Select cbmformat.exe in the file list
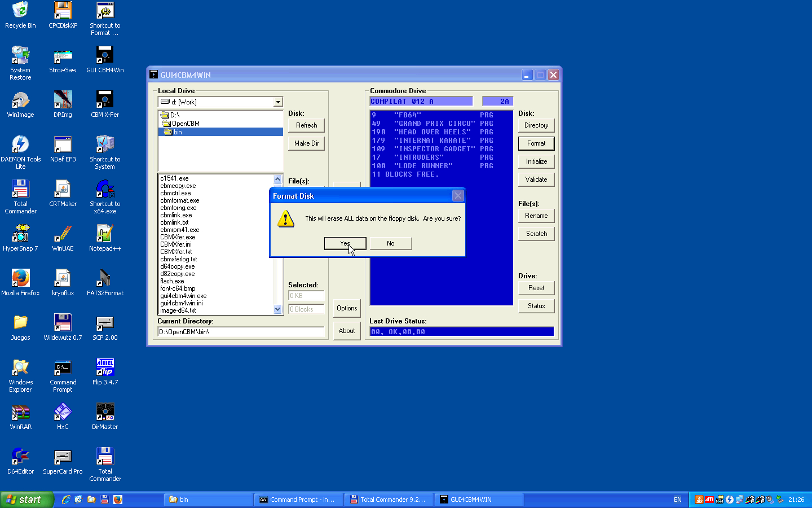The image size is (812, 508). [x=180, y=200]
